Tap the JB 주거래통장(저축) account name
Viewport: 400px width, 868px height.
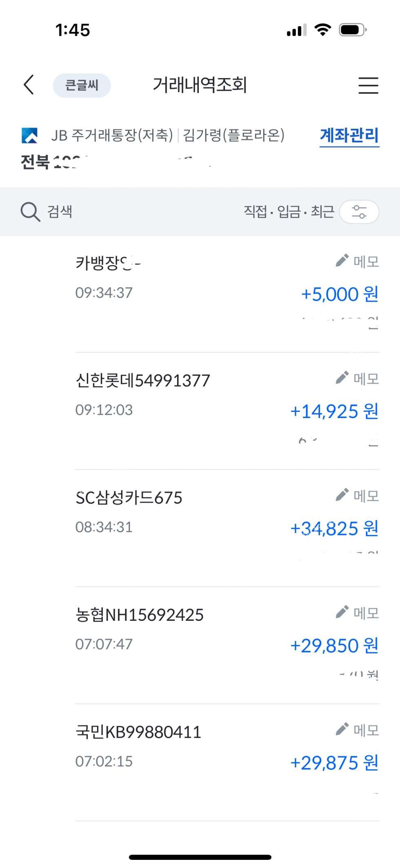point(112,135)
